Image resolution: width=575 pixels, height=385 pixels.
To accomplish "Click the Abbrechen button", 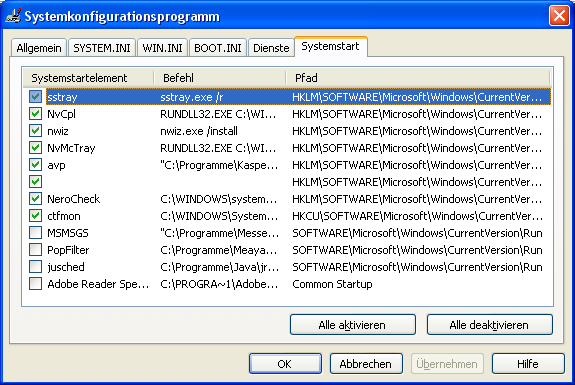I will point(366,364).
